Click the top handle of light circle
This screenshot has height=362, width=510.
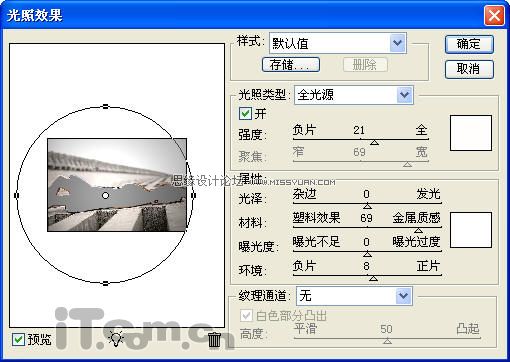tap(105, 107)
